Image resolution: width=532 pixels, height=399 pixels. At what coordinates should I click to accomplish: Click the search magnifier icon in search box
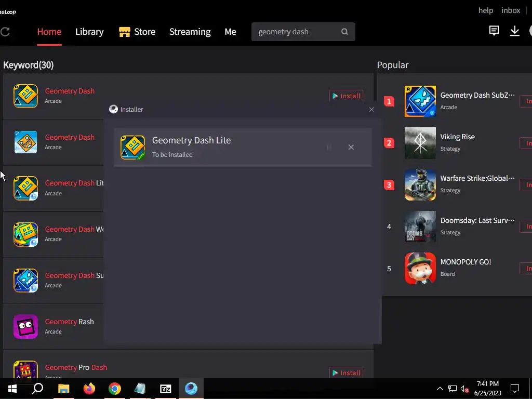click(344, 32)
